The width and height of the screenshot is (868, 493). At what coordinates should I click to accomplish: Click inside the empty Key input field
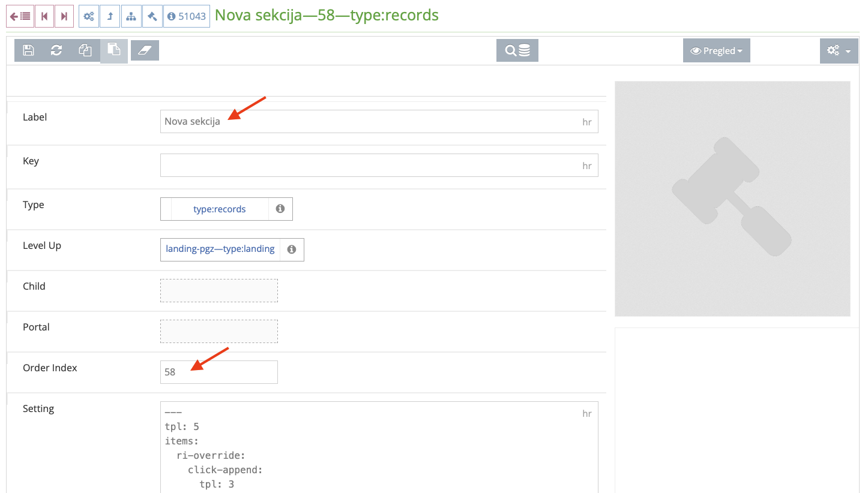click(360, 165)
